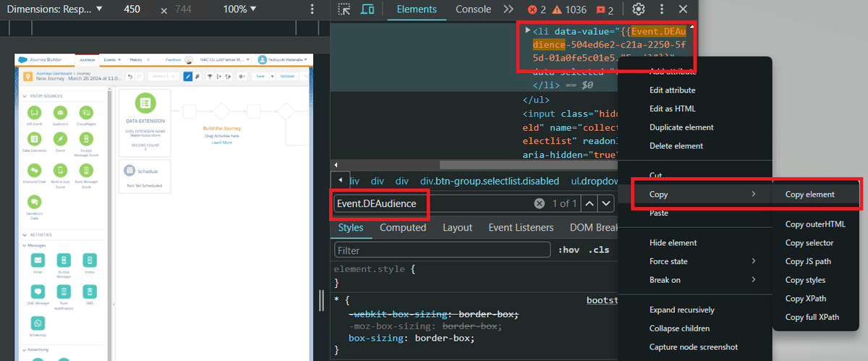Open the Events menu in Journey Builder

tap(112, 59)
